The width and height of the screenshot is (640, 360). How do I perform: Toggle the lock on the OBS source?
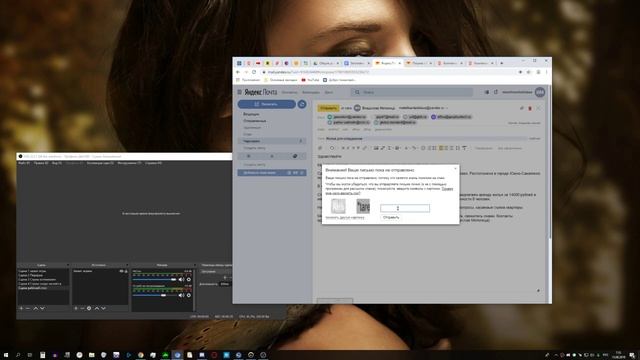[x=126, y=271]
